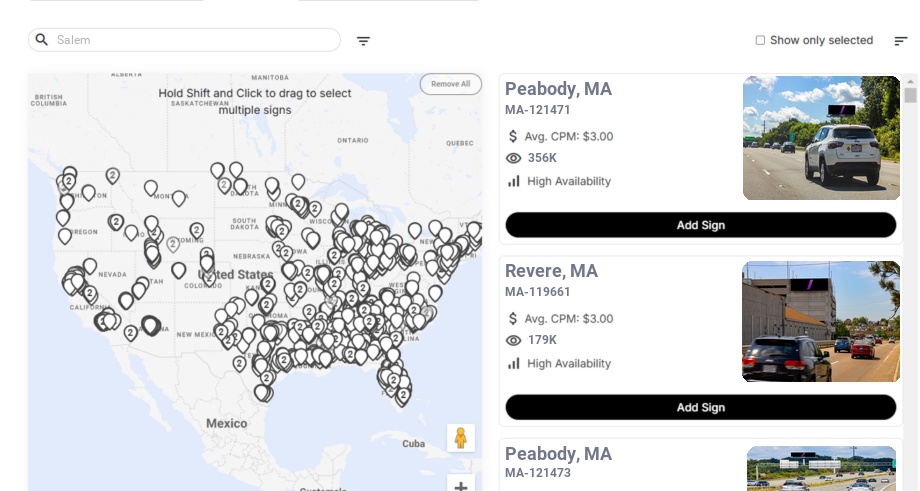Open Revere MA-119661 billboard photo
This screenshot has width=920, height=491.
point(821,321)
